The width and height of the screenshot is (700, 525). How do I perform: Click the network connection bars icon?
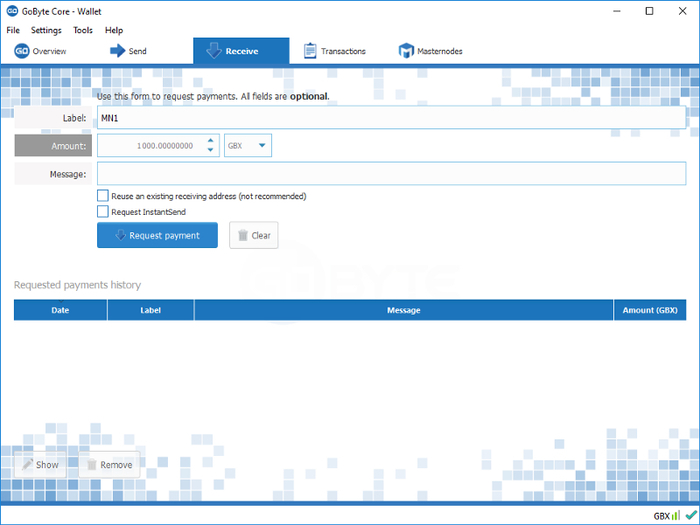[676, 515]
